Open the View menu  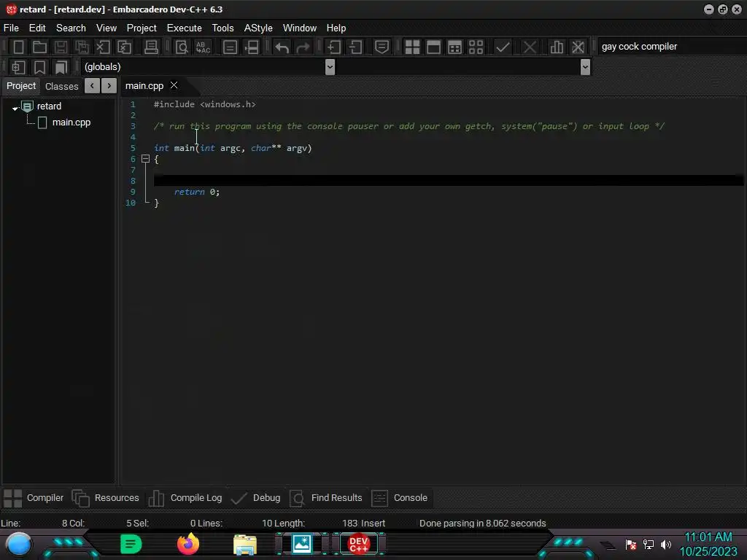coord(107,28)
